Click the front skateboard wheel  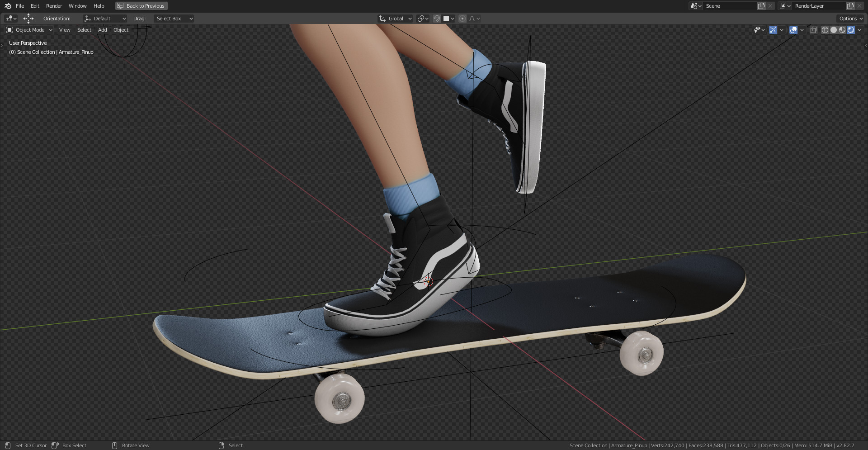[340, 398]
